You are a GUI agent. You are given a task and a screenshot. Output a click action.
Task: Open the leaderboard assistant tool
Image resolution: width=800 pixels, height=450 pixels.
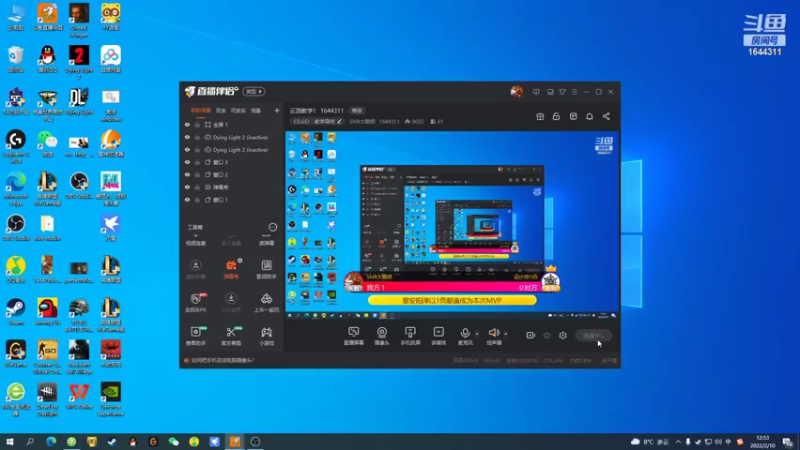(195, 336)
